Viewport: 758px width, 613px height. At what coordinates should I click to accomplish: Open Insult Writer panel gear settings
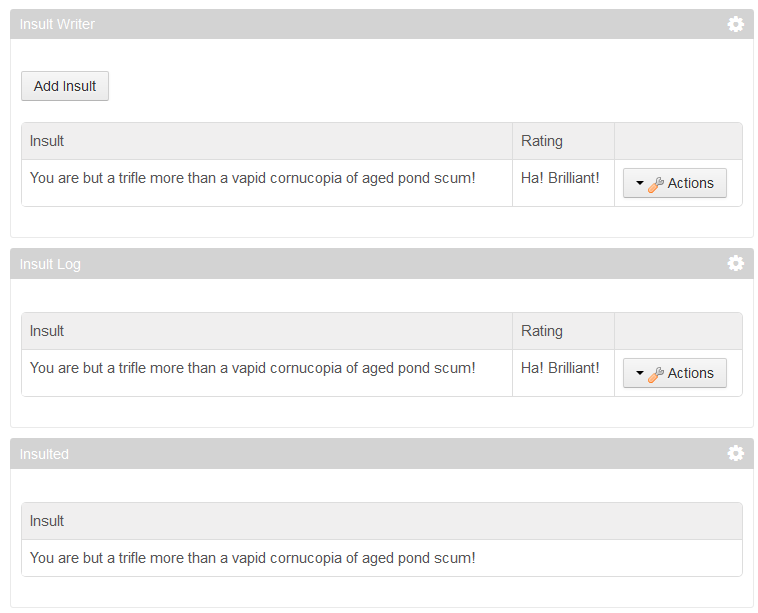(735, 24)
